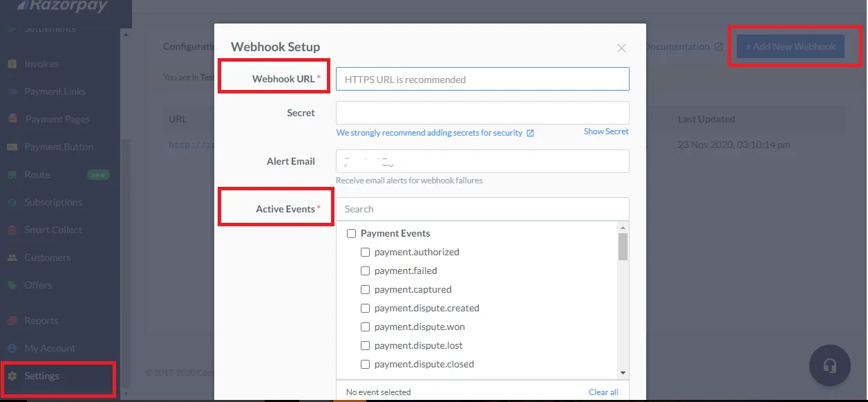Viewport: 868px width, 402px height.
Task: Click the Settings gear icon in sidebar
Action: (12, 376)
